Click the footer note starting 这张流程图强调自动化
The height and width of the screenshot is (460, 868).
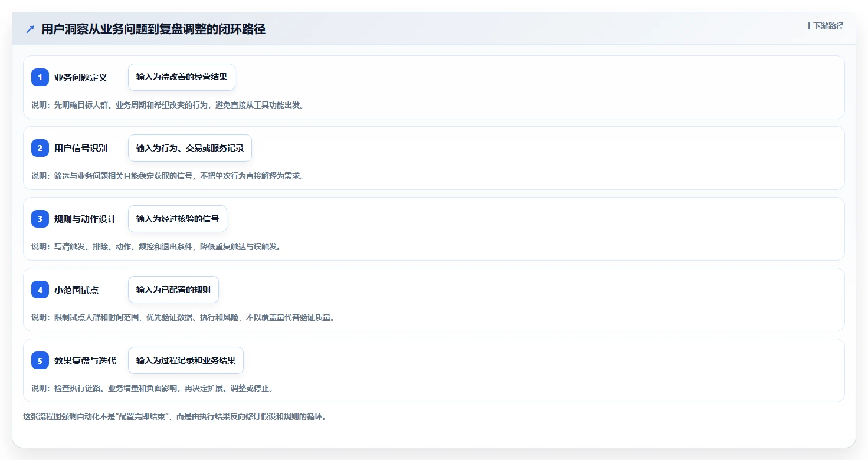click(x=175, y=416)
